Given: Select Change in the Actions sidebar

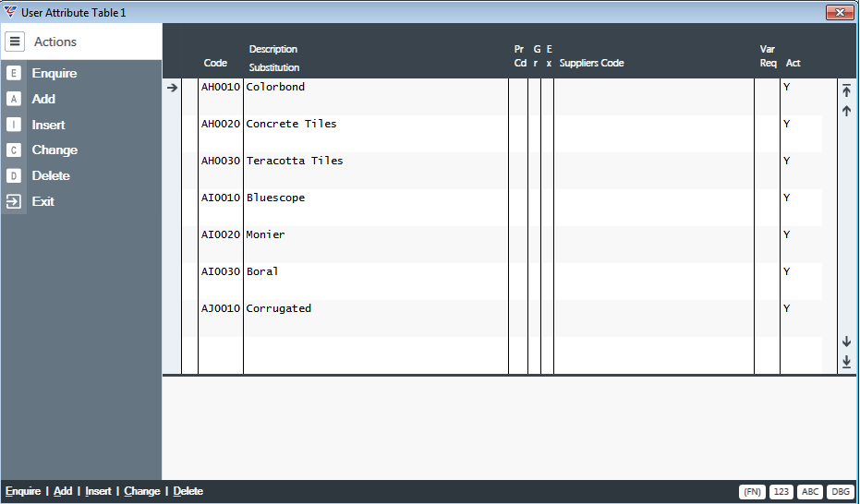Looking at the screenshot, I should [x=55, y=150].
